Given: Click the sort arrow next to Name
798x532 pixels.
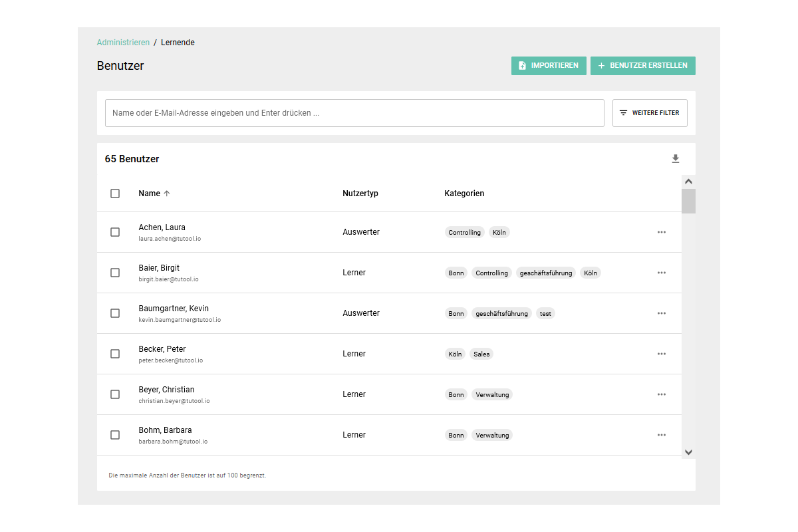Looking at the screenshot, I should coord(167,194).
